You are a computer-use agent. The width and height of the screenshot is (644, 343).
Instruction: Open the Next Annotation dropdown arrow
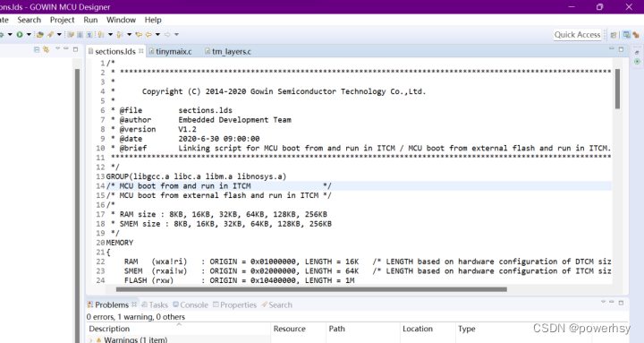coord(111,35)
